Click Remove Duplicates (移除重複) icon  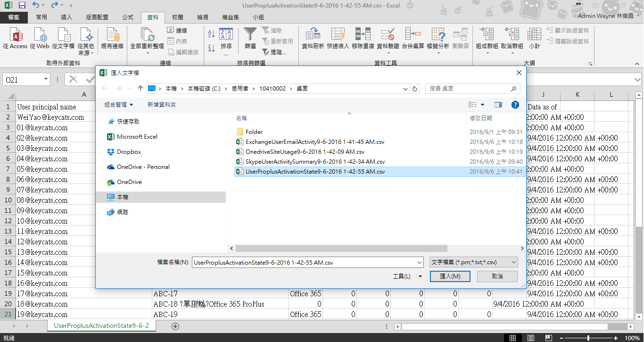click(363, 39)
